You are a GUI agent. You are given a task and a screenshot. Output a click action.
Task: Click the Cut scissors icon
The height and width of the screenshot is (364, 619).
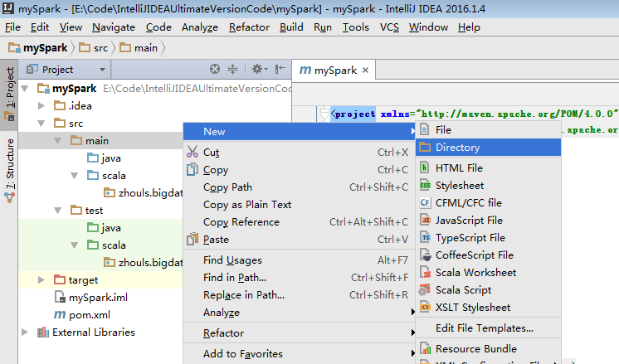[x=193, y=152]
